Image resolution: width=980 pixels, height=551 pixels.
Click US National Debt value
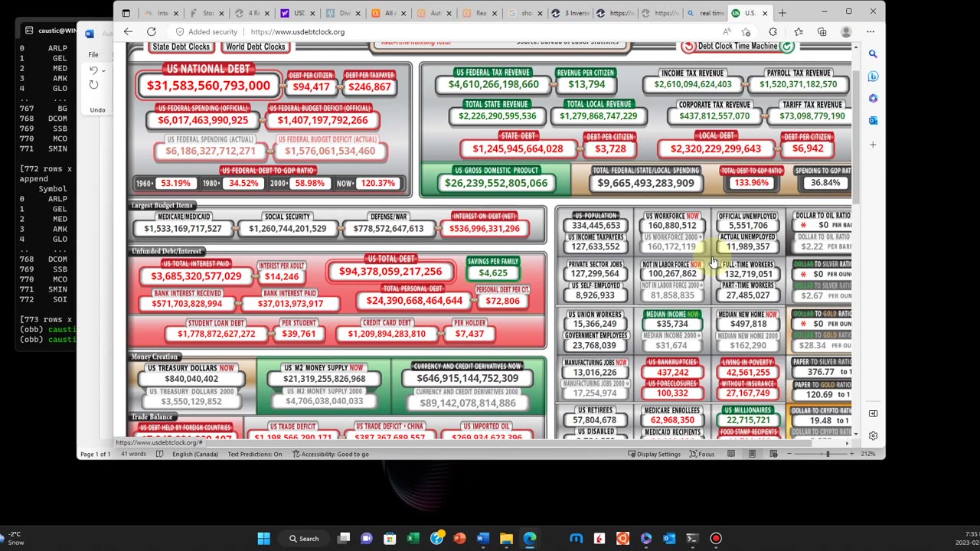click(x=208, y=86)
